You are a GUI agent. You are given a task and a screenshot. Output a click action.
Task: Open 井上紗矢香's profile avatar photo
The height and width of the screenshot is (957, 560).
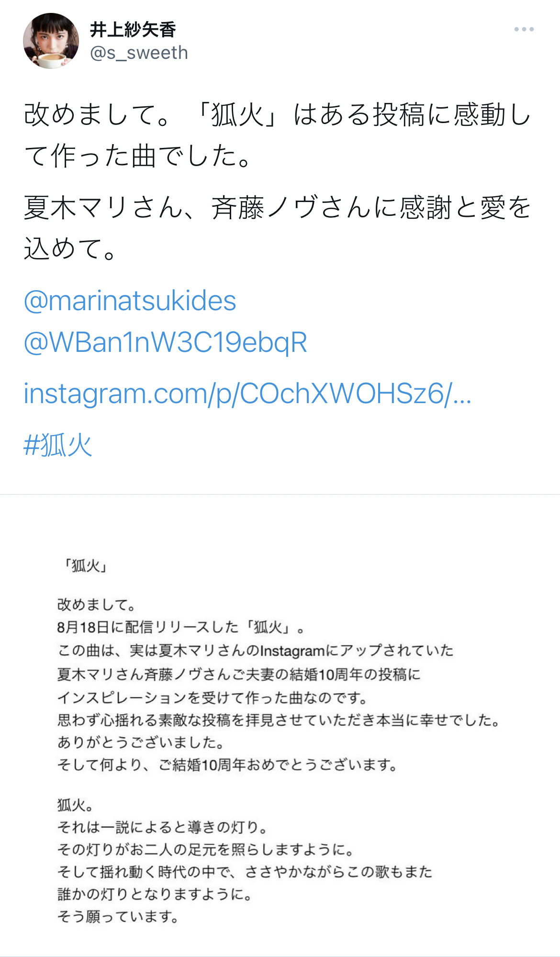(51, 41)
